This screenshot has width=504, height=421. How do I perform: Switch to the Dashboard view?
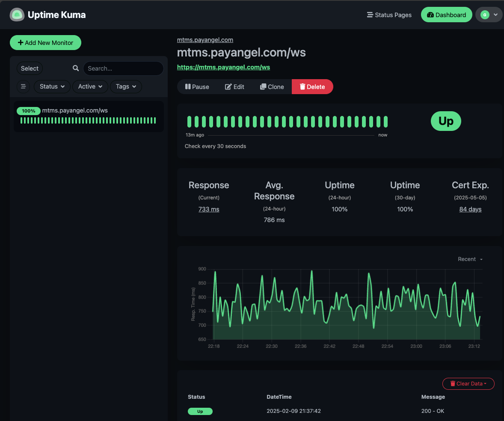[x=446, y=15]
